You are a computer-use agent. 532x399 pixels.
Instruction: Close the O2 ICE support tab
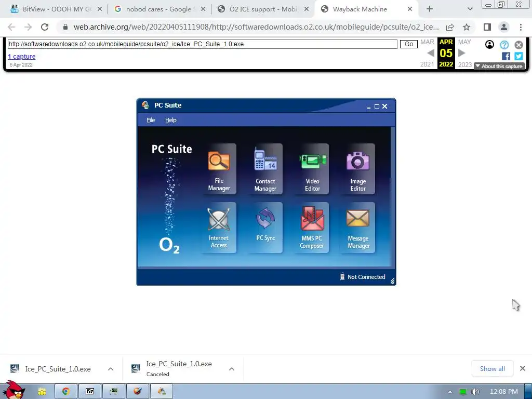(307, 9)
